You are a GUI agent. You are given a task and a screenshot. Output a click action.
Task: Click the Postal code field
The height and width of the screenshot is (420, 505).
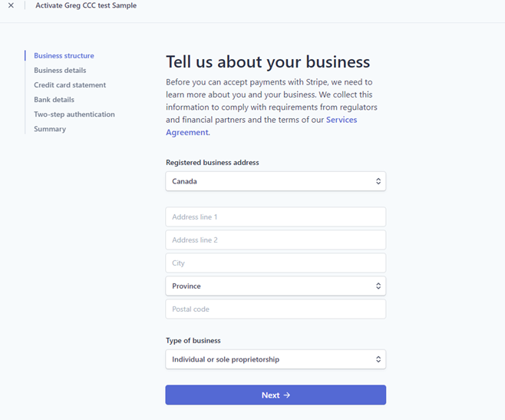275,309
